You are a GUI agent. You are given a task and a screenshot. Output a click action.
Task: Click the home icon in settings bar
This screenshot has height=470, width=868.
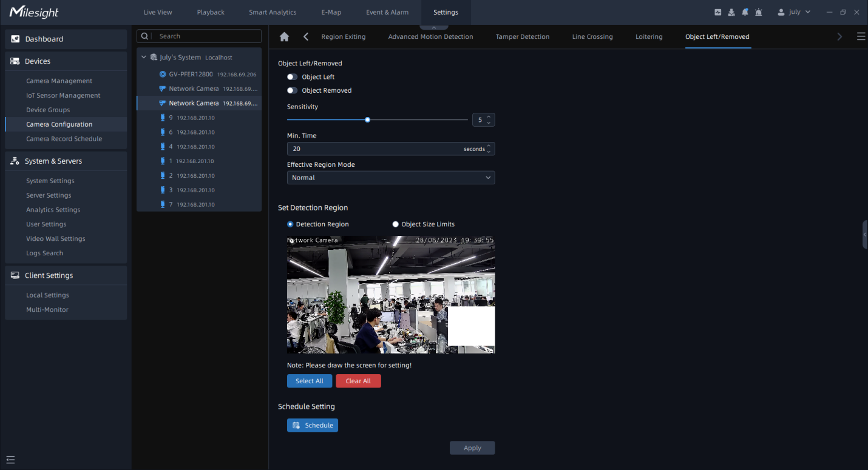pos(284,37)
